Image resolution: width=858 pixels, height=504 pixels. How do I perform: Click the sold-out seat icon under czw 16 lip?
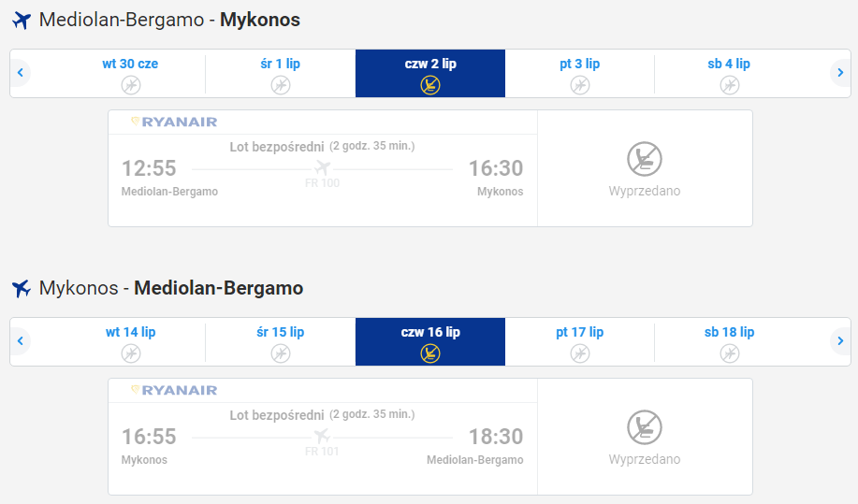pos(430,353)
